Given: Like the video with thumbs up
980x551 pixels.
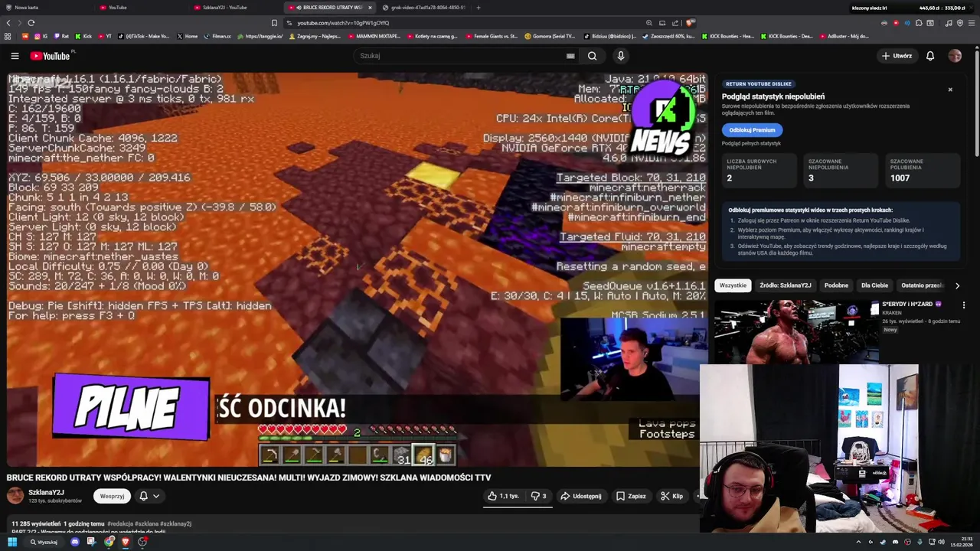Looking at the screenshot, I should [503, 496].
